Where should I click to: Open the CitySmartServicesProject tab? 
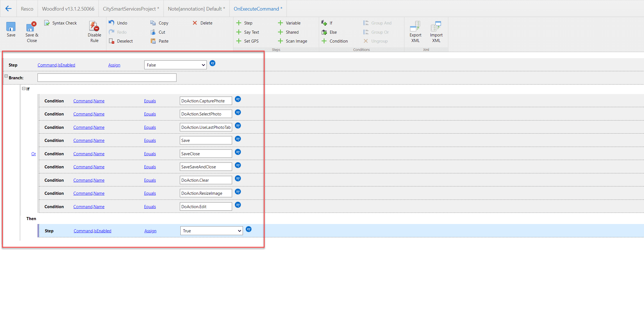[131, 9]
